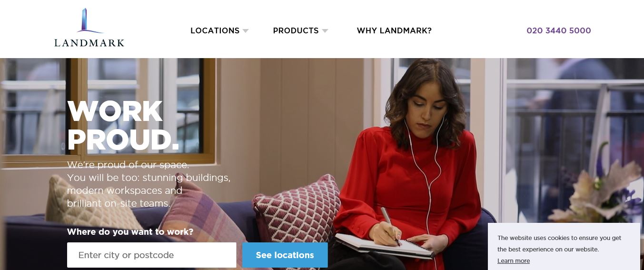Click the WORK PROUD. headline
644x270 pixels.
click(x=123, y=126)
